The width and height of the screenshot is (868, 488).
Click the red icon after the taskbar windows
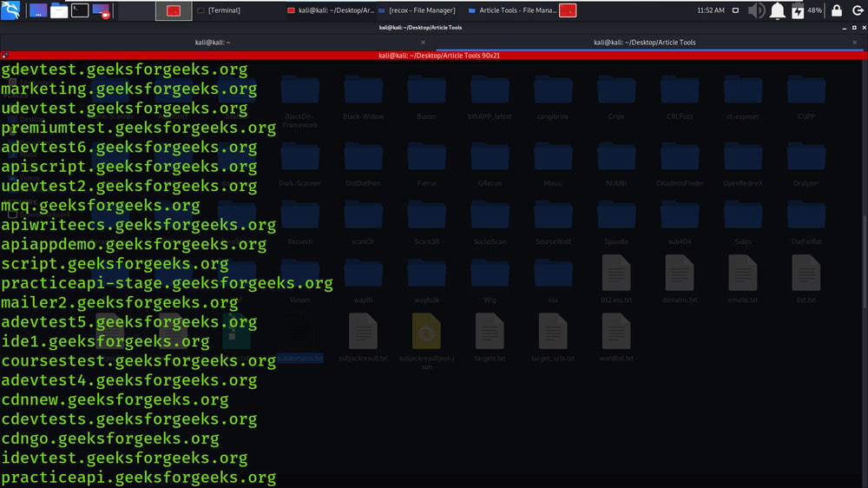point(568,10)
